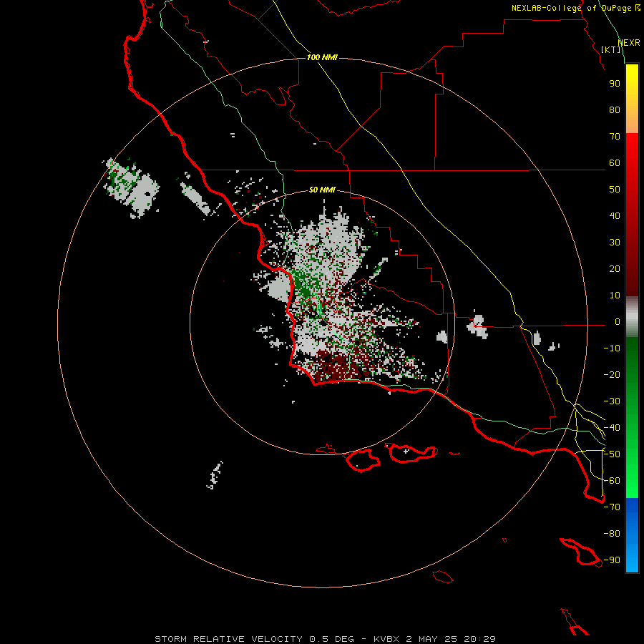Click the -80 value on velocity scale
644x644 pixels.
pyautogui.click(x=612, y=534)
